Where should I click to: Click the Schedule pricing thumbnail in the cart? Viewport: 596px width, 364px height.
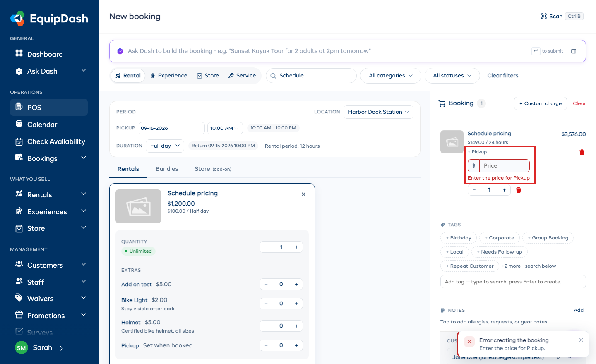[452, 142]
